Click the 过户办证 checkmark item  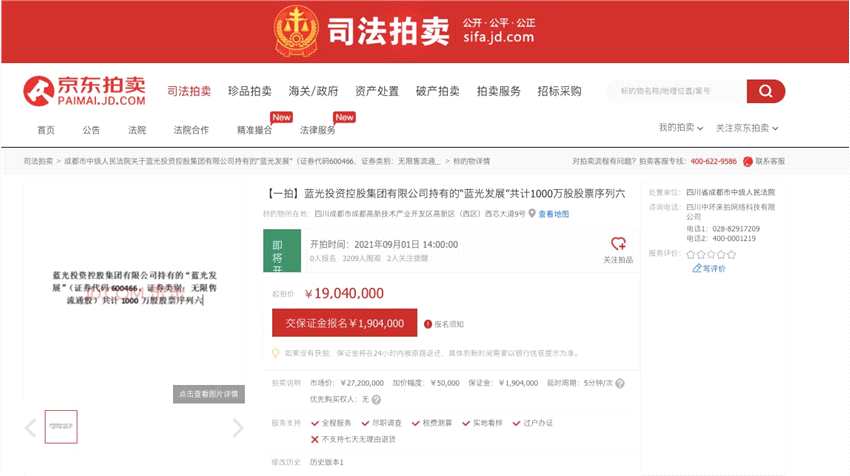point(532,423)
